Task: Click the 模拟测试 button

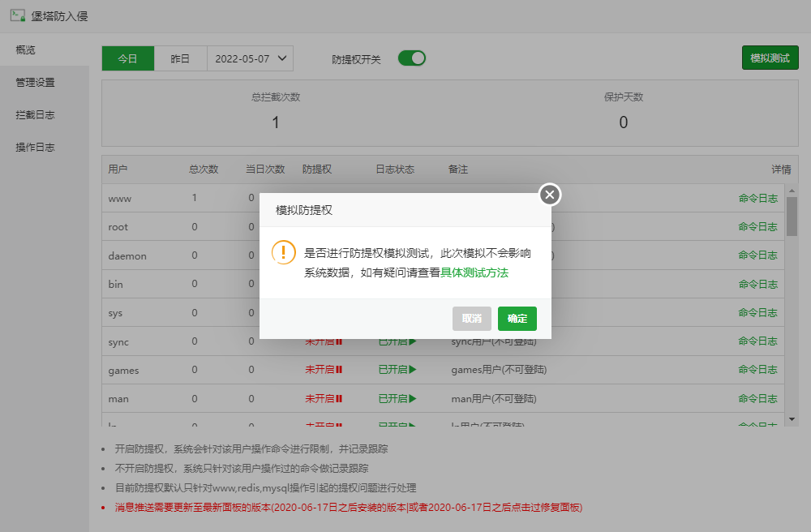Action: click(770, 58)
